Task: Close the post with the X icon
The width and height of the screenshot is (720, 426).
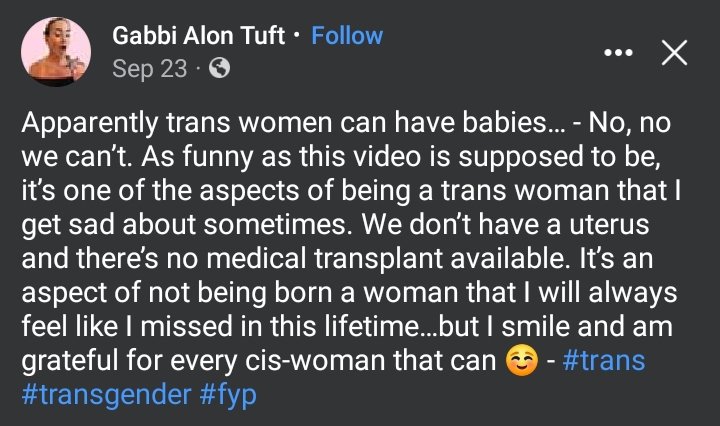Action: point(675,55)
